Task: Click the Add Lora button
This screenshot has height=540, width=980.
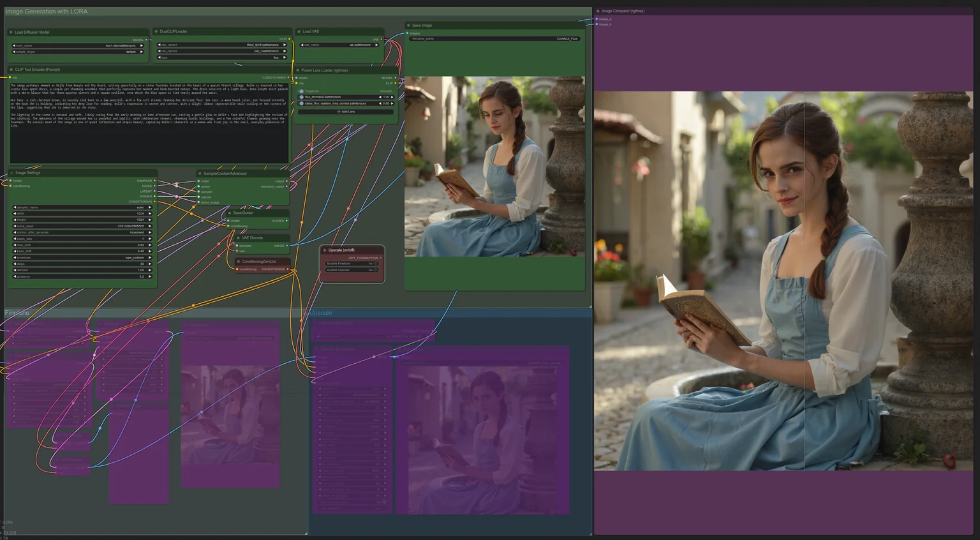Action: tap(346, 112)
